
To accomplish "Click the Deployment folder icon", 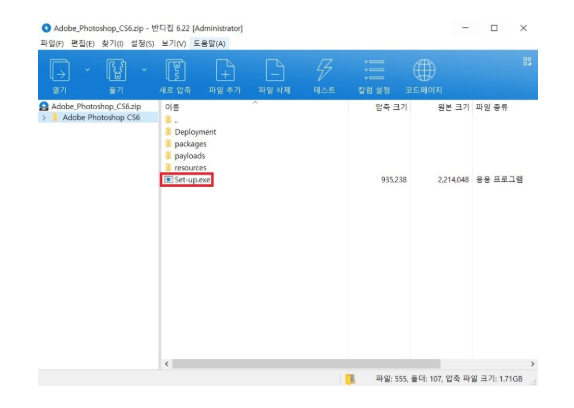I will (x=168, y=131).
